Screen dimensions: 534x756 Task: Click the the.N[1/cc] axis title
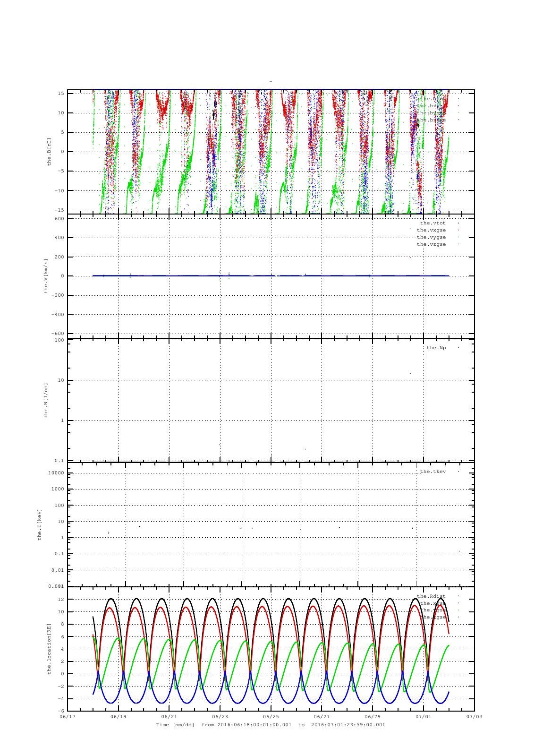point(46,400)
